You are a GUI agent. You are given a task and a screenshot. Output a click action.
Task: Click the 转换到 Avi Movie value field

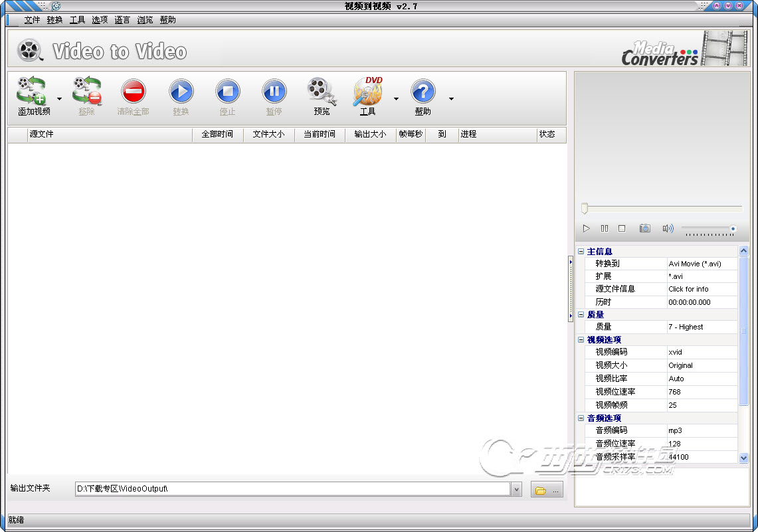[x=701, y=264]
